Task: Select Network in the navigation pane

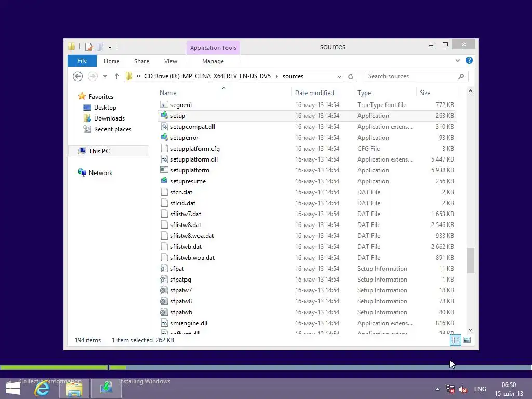Action: coord(100,172)
